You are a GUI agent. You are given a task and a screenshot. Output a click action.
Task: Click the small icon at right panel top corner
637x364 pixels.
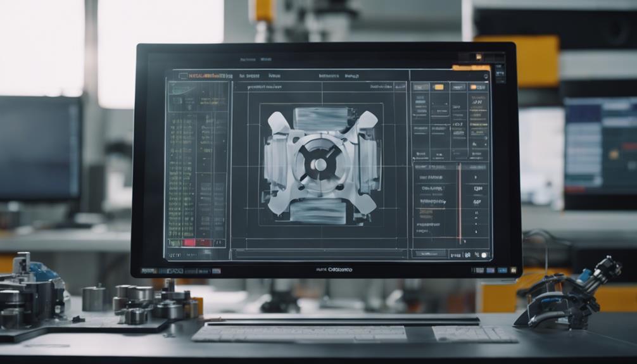pos(486,75)
